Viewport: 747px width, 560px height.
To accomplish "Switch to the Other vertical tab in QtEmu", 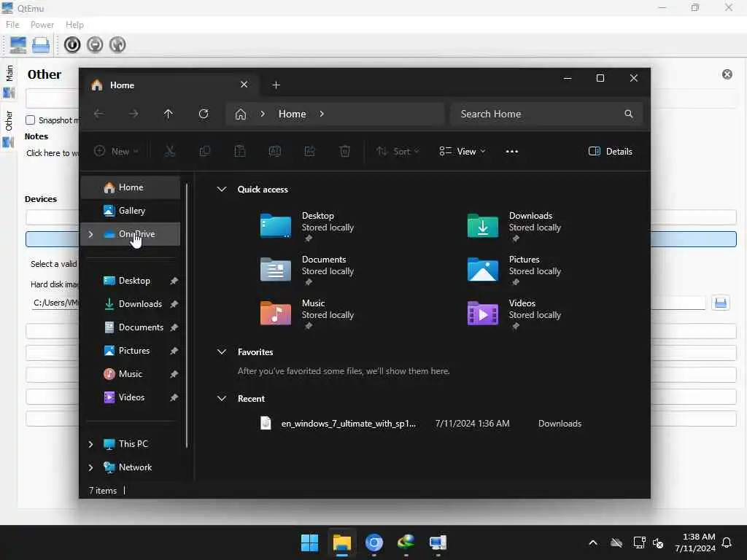I will (x=9, y=128).
